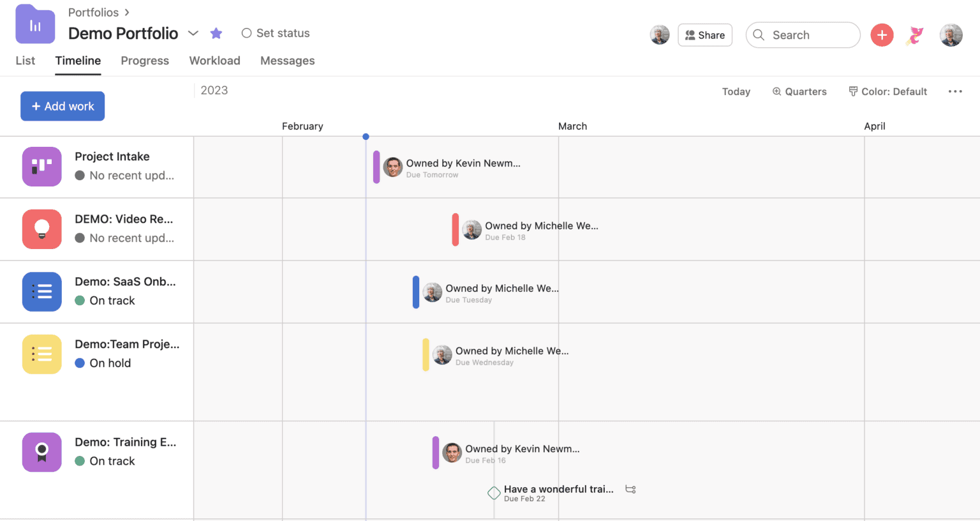This screenshot has height=521, width=980.
Task: Click the Demo: SaaS Onb... list icon
Action: pos(42,292)
